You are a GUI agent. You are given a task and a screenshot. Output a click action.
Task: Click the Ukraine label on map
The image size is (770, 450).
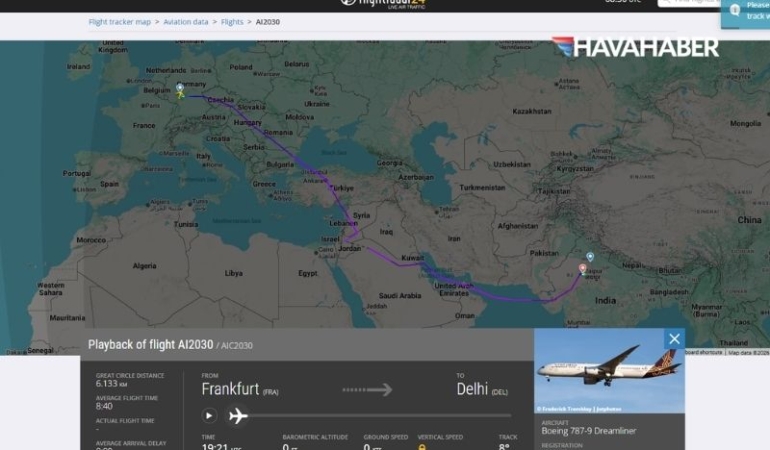point(317,104)
